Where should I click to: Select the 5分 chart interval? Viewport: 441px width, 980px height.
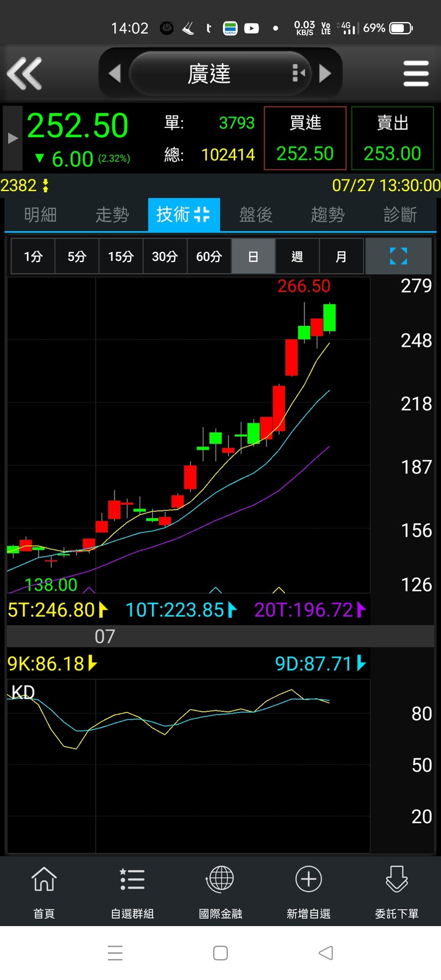(x=77, y=256)
